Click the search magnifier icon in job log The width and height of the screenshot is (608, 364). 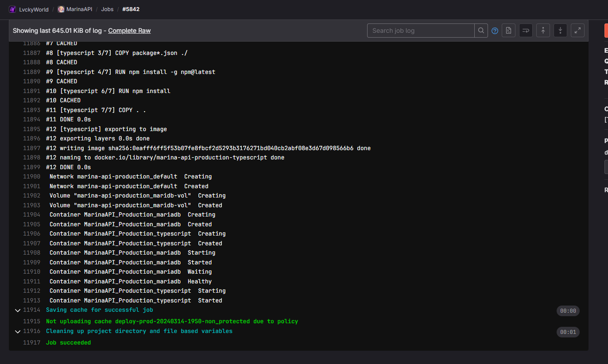pos(481,31)
